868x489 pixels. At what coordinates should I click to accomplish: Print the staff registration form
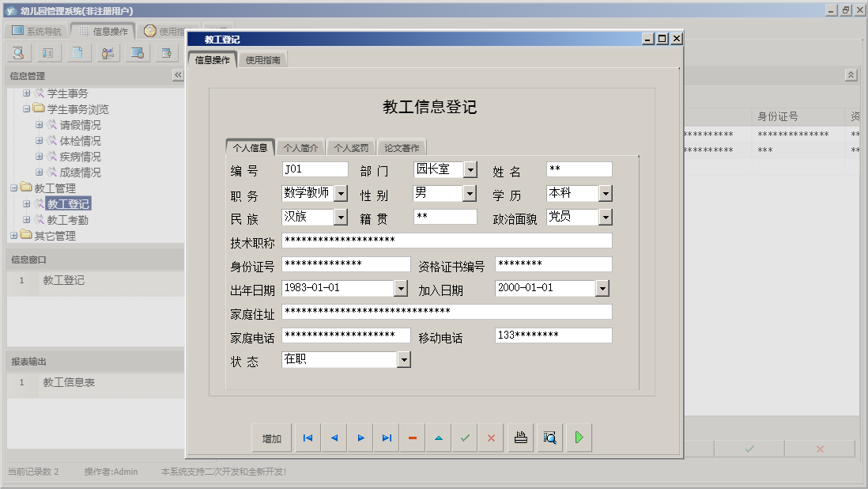pos(519,437)
